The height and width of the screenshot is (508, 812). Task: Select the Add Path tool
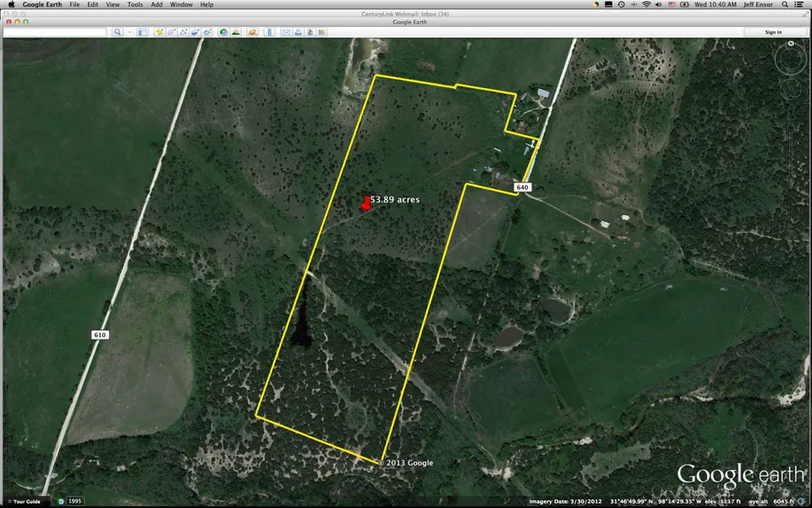coord(183,32)
